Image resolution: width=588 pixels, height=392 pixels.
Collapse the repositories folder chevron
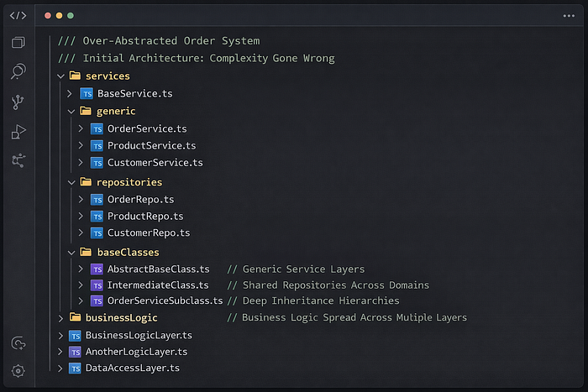pos(71,182)
